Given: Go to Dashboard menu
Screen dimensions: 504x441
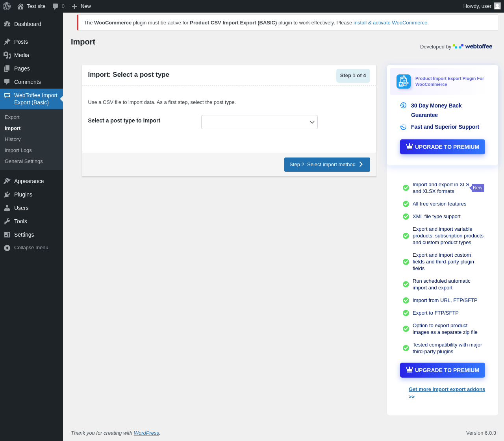Looking at the screenshot, I should coord(28,24).
